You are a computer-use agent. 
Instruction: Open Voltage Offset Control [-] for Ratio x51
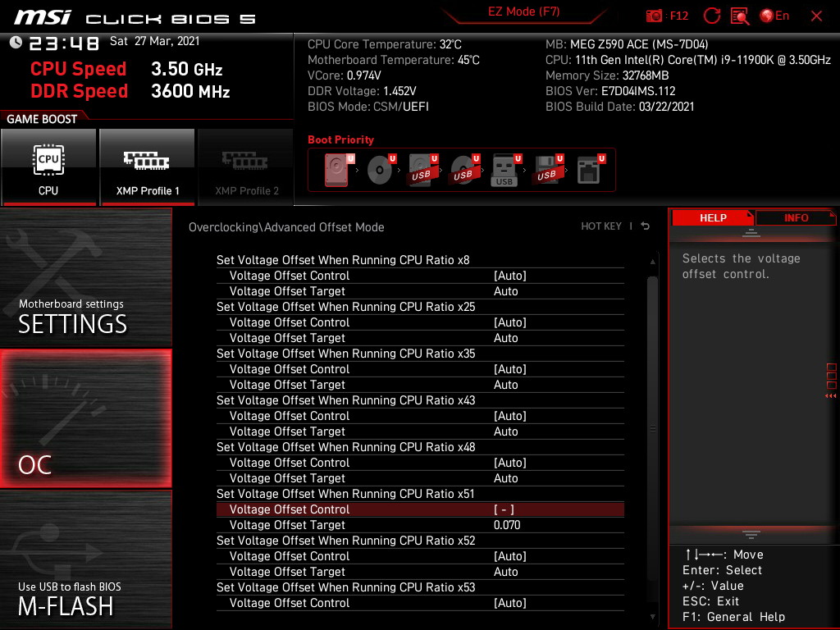[x=420, y=509]
